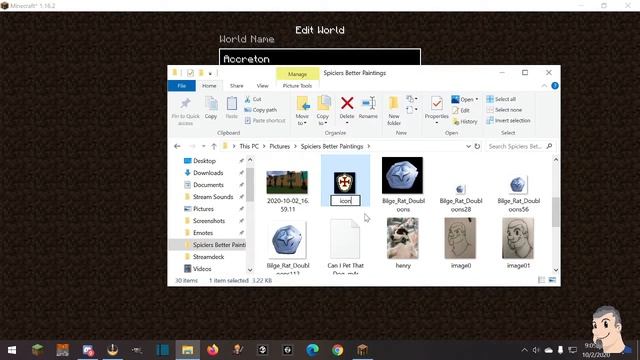Viewport: 640px width, 360px height.
Task: Click the red Delete icon
Action: 347,103
